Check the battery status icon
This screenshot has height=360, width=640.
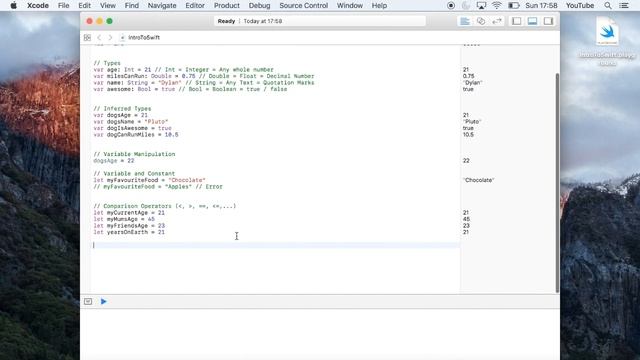pyautogui.click(x=513, y=5)
